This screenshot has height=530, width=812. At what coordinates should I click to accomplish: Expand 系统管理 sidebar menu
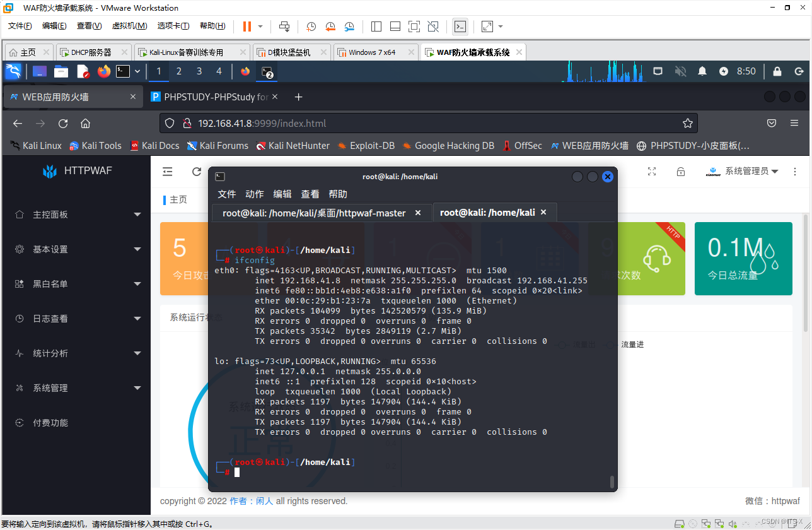(x=76, y=388)
